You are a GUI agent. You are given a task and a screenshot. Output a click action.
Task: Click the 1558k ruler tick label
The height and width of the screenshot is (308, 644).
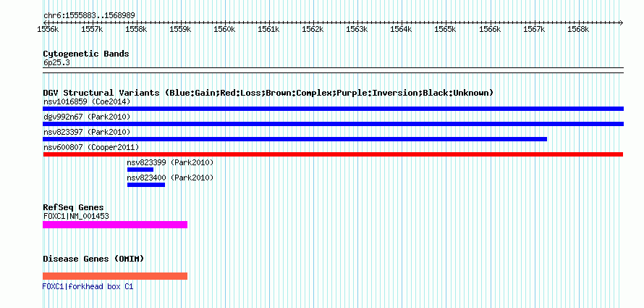tap(136, 30)
